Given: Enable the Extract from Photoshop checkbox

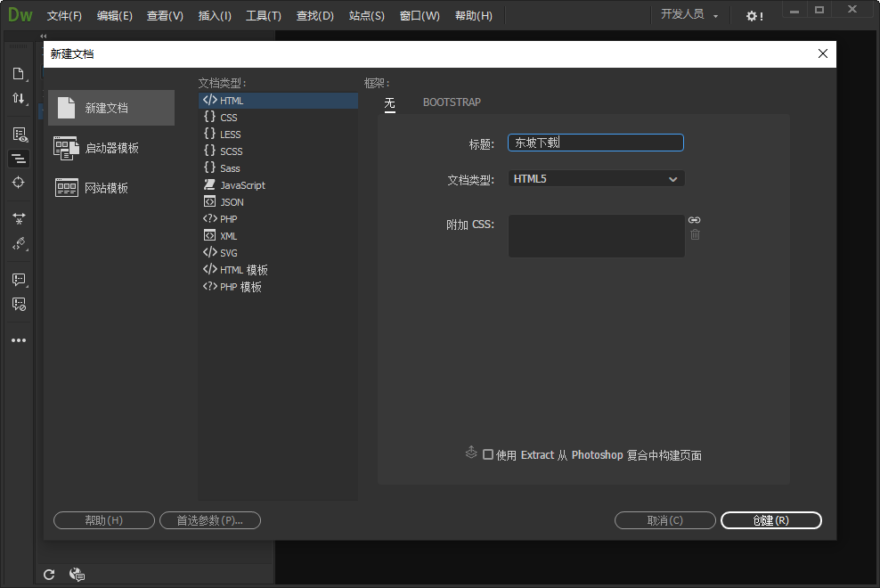Looking at the screenshot, I should (x=488, y=454).
